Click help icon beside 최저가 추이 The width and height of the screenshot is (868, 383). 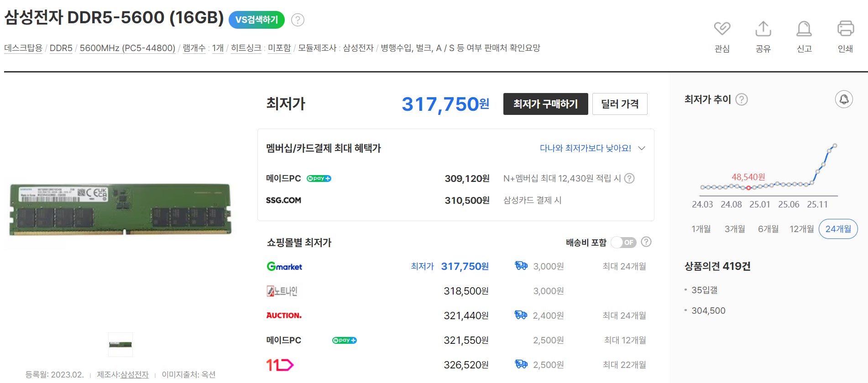[742, 99]
